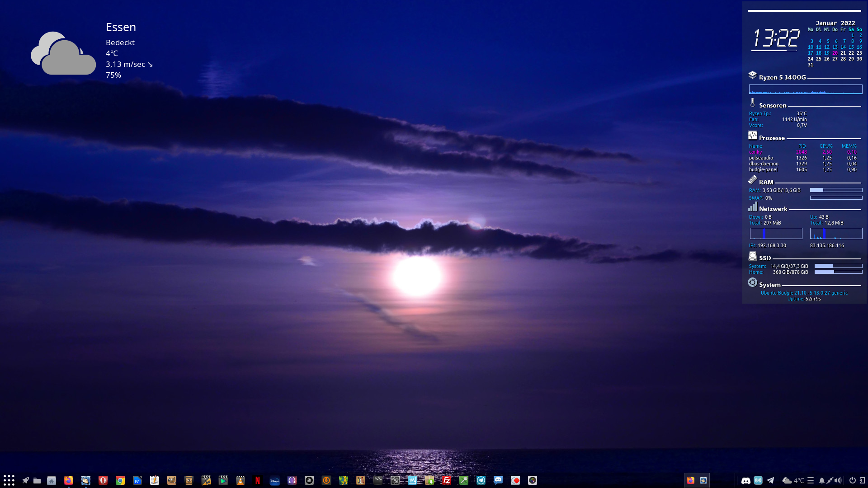Launch Firefox from the dock
This screenshot has width=868, height=488.
[69, 481]
